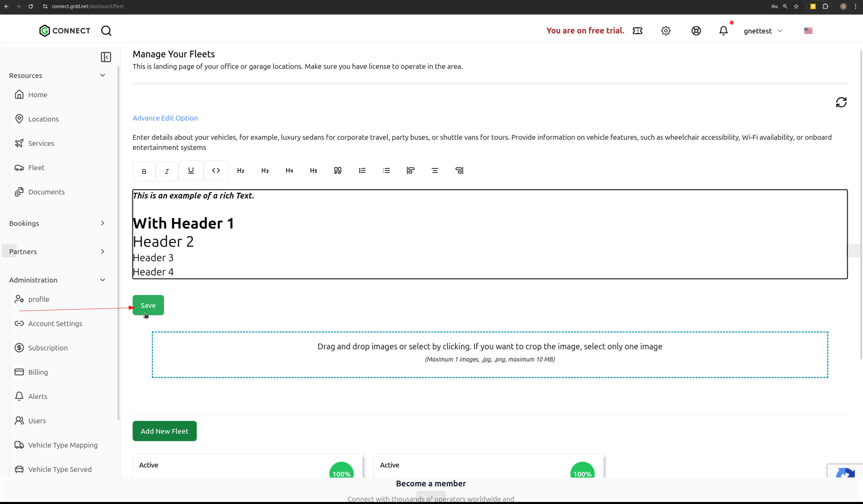Apply H4 heading style

click(289, 170)
